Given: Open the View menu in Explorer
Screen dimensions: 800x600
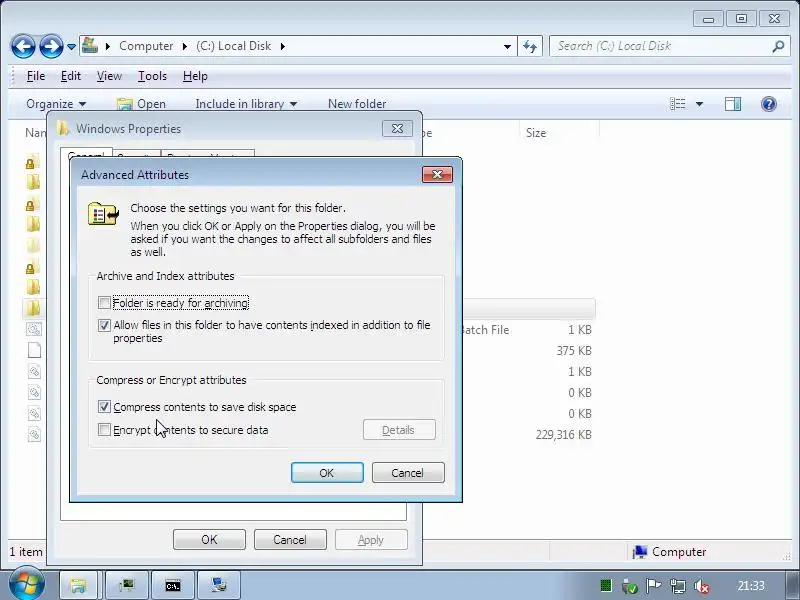Looking at the screenshot, I should coord(109,76).
